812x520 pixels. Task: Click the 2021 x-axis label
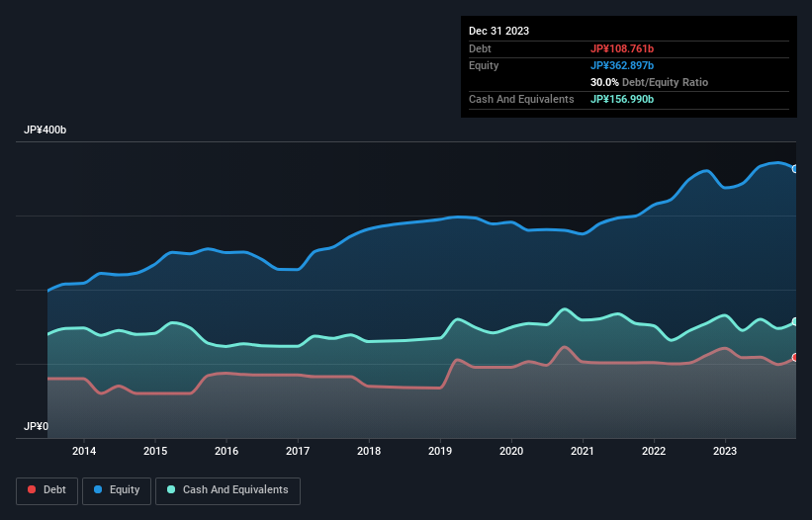coord(583,451)
